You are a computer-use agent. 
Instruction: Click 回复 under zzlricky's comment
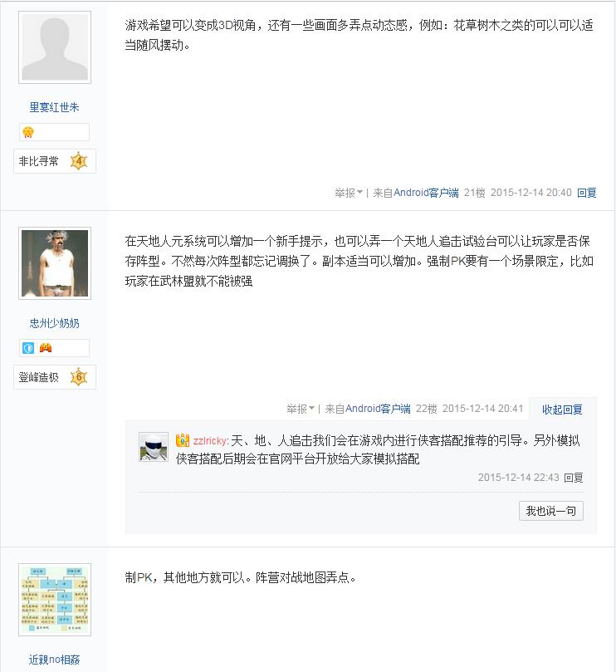click(x=573, y=478)
